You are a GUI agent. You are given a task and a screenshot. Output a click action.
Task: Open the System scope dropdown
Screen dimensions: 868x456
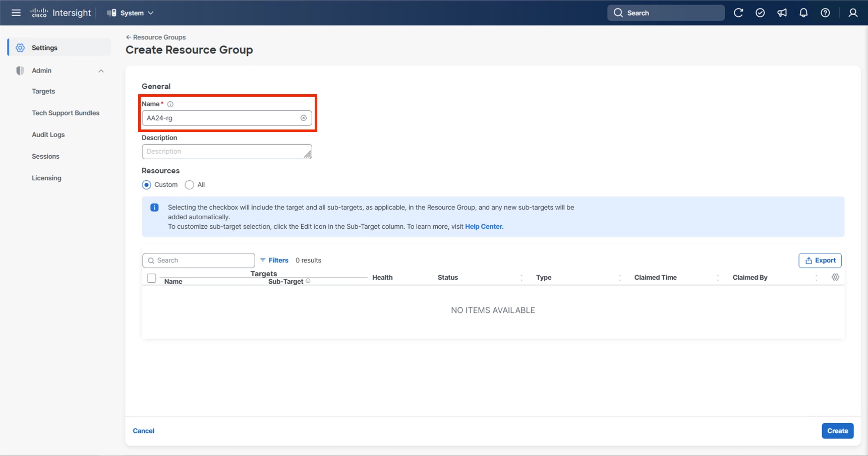[x=130, y=13]
